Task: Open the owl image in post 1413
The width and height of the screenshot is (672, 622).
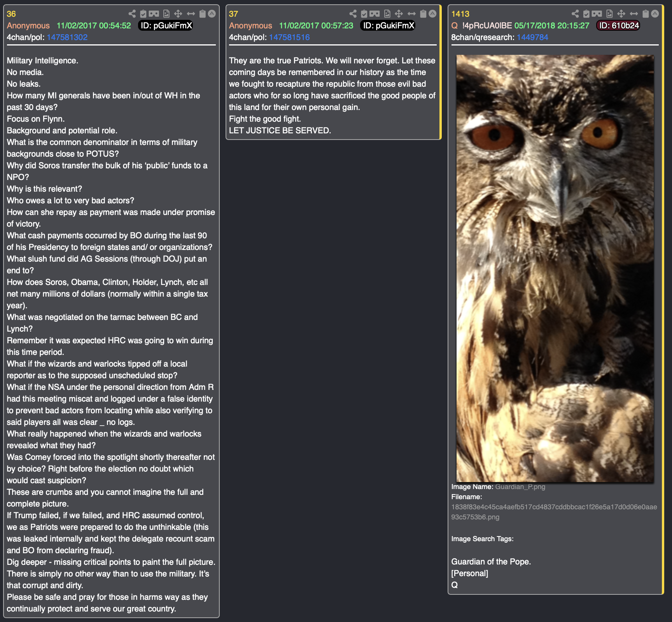Action: 555,268
